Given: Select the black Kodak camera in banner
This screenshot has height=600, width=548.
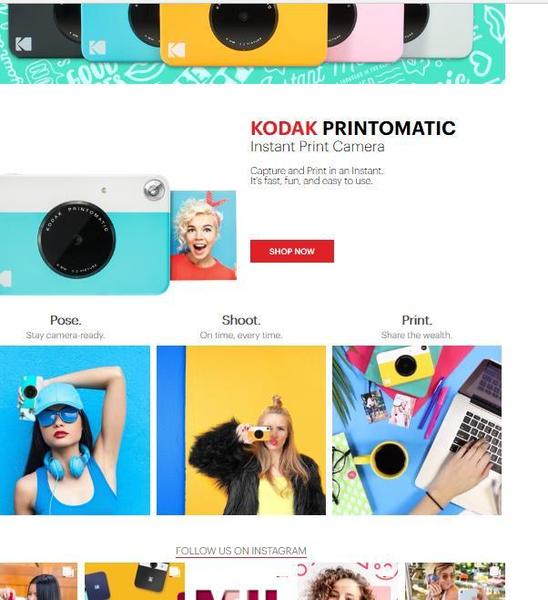Looking at the screenshot, I should pos(45,31).
